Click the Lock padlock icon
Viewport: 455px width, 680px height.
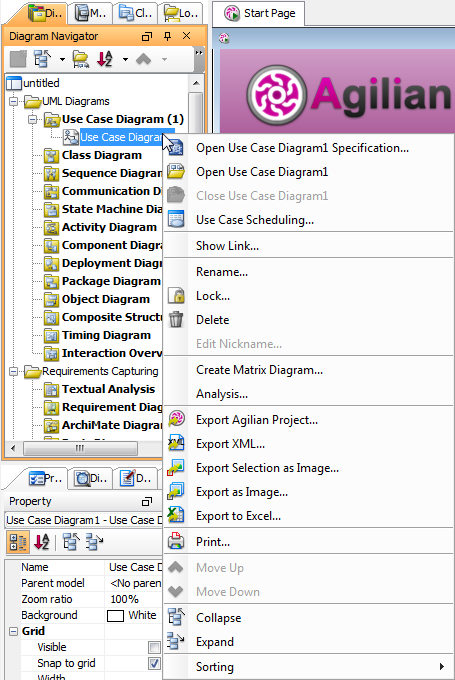click(x=176, y=295)
